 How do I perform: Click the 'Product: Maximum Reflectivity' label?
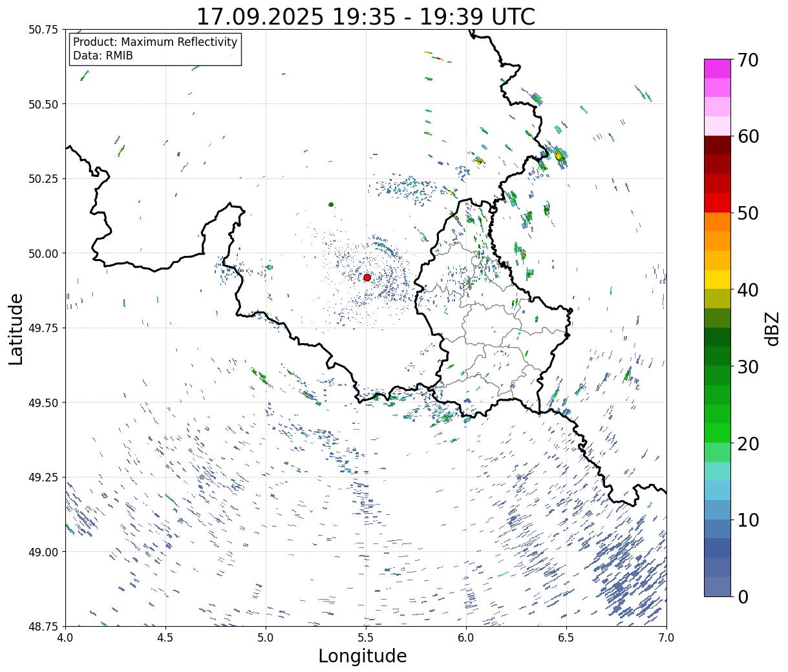[155, 42]
